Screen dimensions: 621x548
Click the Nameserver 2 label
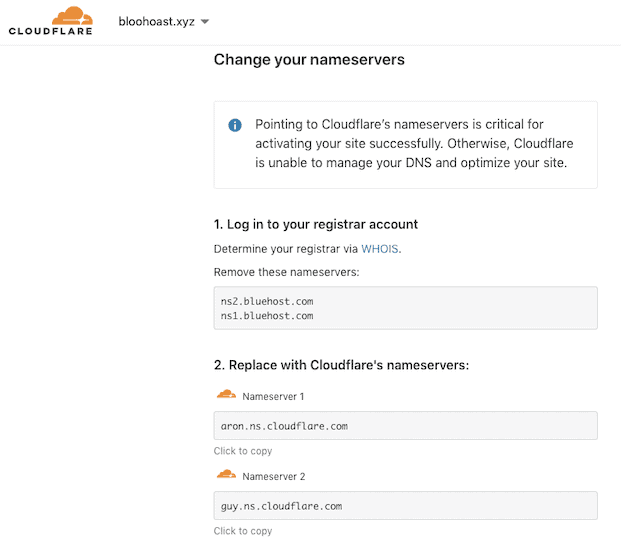[274, 476]
